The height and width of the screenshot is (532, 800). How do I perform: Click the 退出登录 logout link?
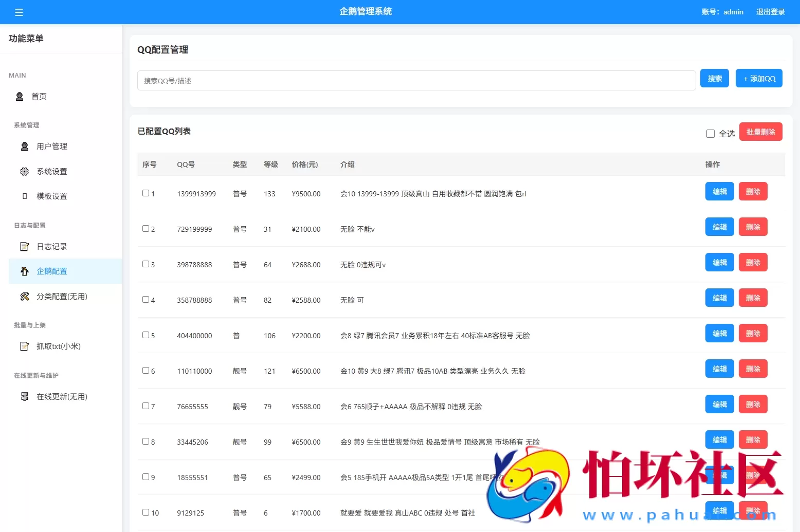(x=770, y=12)
